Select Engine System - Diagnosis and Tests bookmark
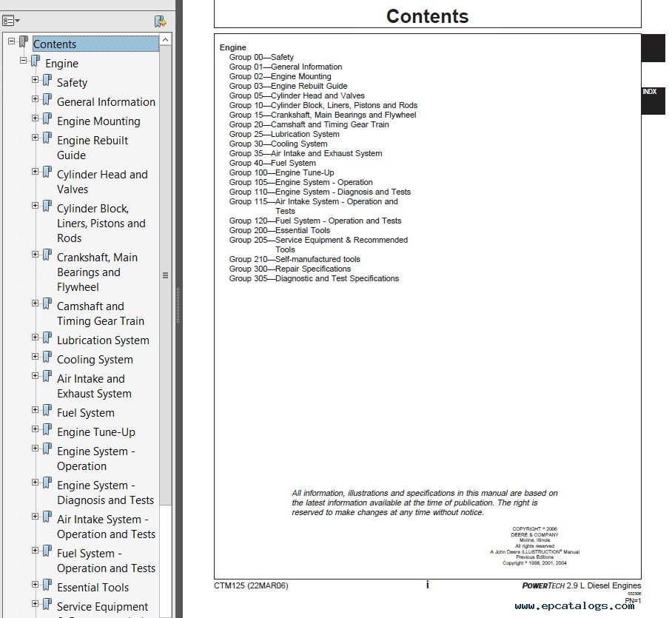This screenshot has width=672, height=618. point(105,493)
